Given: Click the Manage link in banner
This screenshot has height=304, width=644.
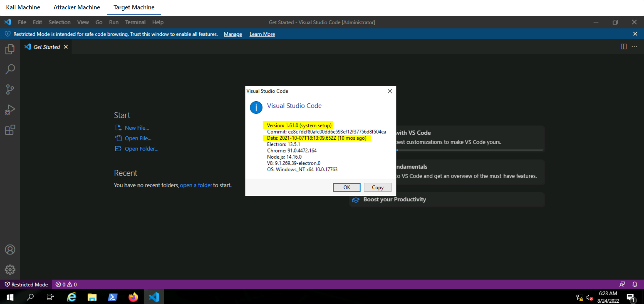Looking at the screenshot, I should point(233,34).
